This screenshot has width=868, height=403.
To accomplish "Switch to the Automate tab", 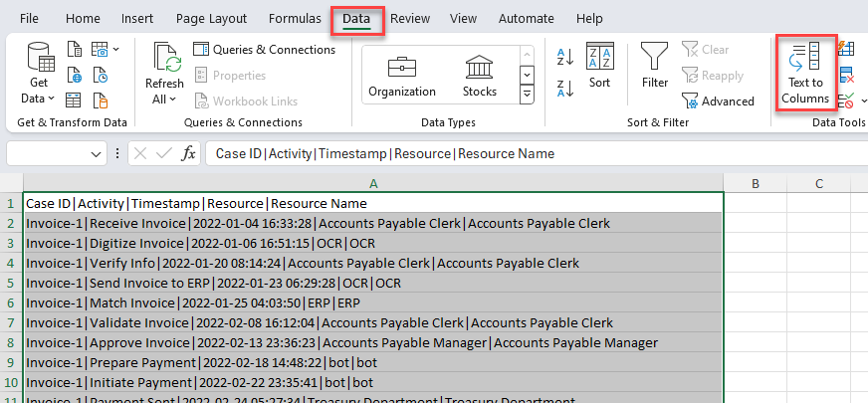I will click(526, 18).
